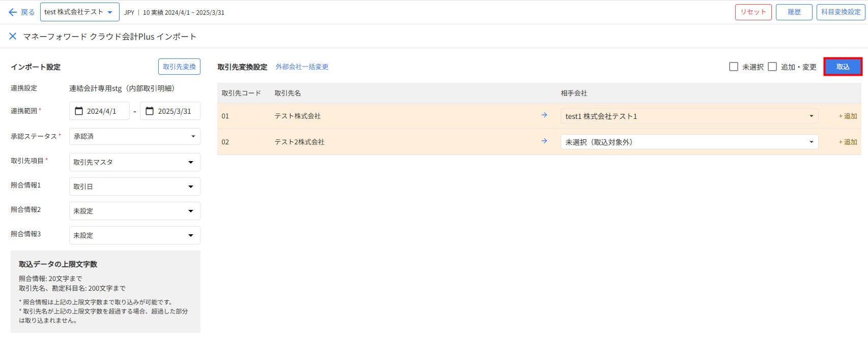Open the 取引先項目 dropdown showing 取引先マスタ

(135, 162)
